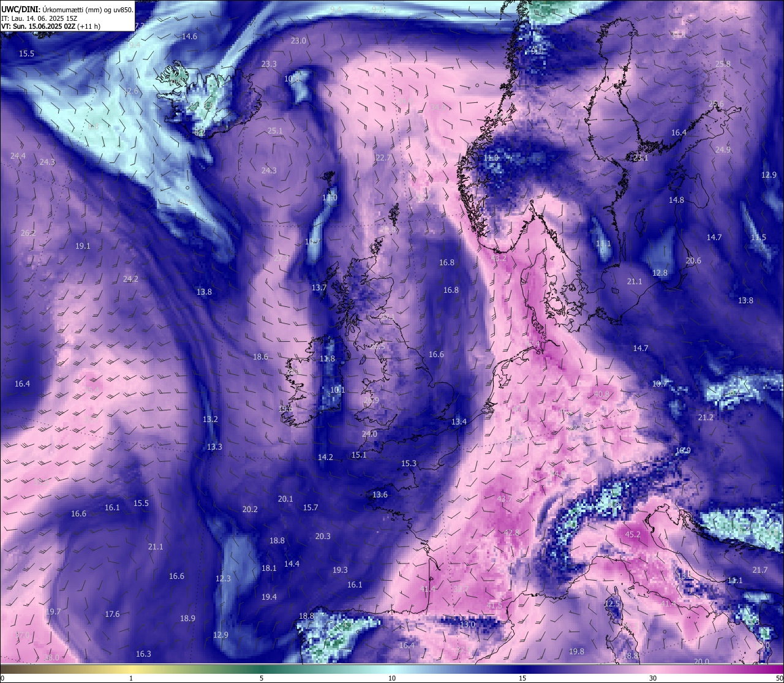Click the 19.3 map value
The width and height of the screenshot is (784, 683).
pyautogui.click(x=340, y=570)
